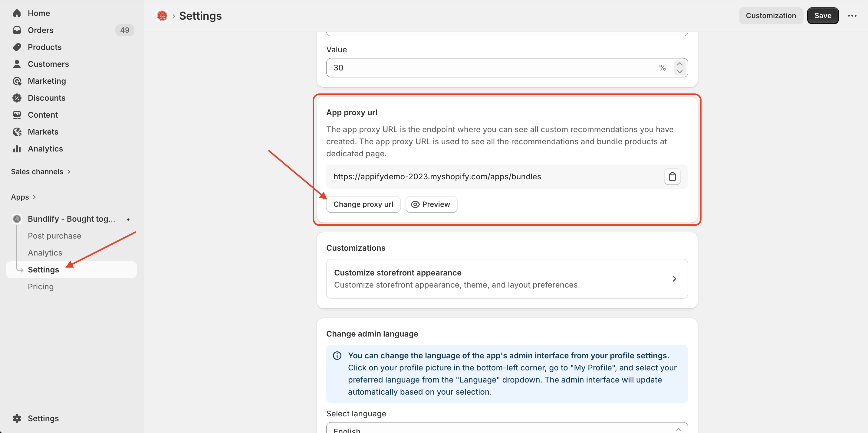This screenshot has width=868, height=433.
Task: Click the Orders inbox icon
Action: point(17,30)
